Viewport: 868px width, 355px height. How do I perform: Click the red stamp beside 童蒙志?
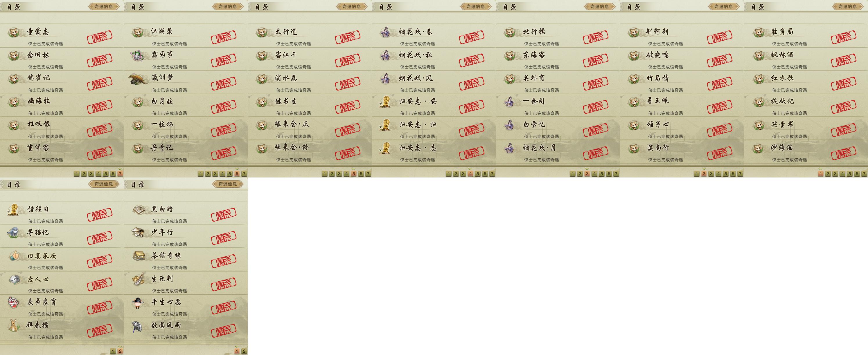coord(100,37)
